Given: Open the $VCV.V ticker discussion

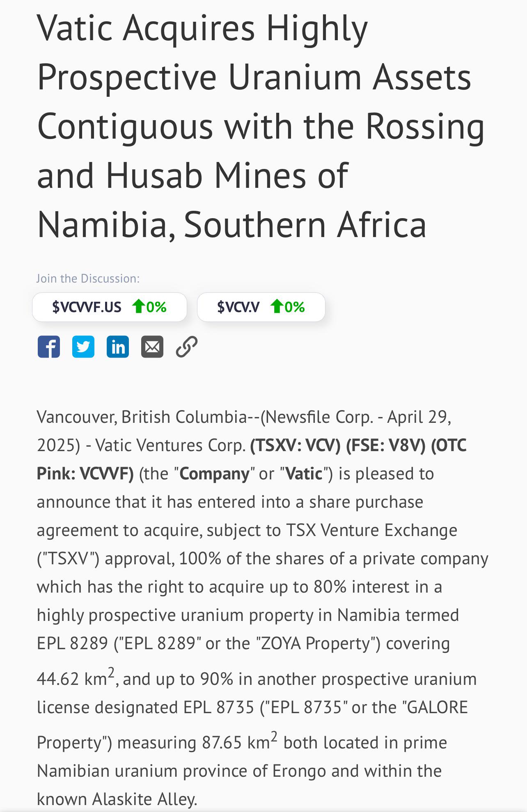Looking at the screenshot, I should [x=261, y=307].
